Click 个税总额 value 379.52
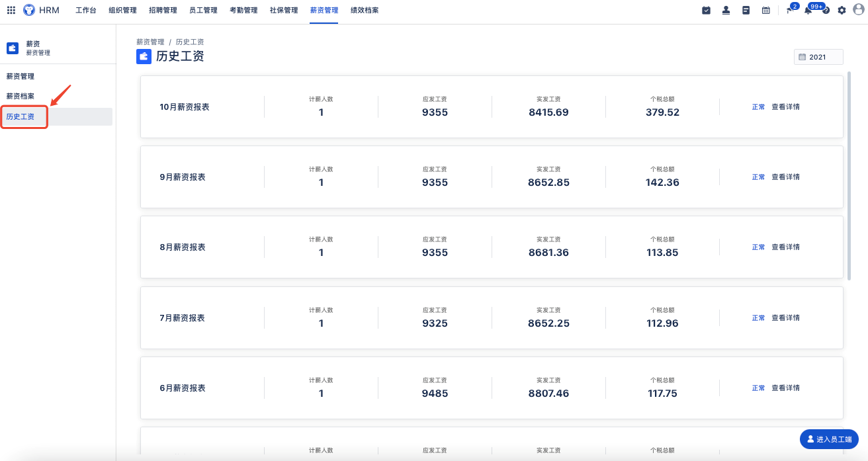This screenshot has width=868, height=461. (x=662, y=112)
